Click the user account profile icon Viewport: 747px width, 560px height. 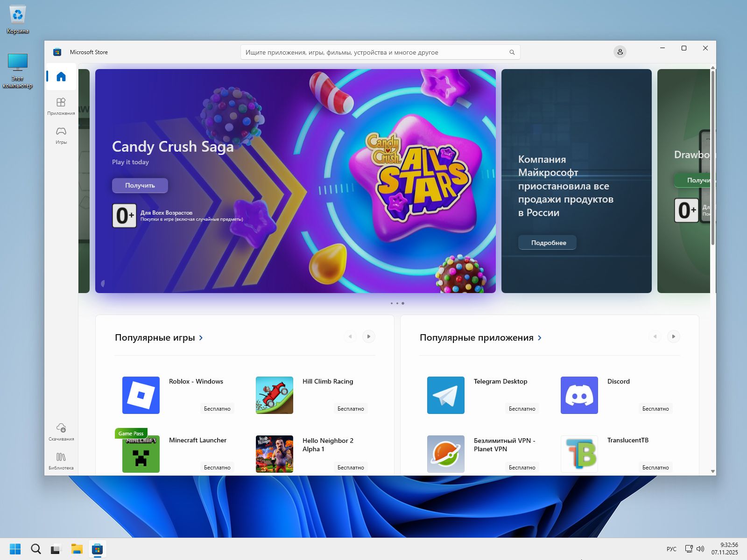point(620,52)
